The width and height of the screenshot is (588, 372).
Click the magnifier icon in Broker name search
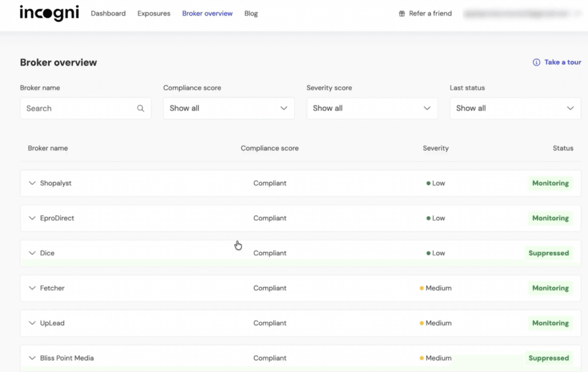(x=141, y=109)
